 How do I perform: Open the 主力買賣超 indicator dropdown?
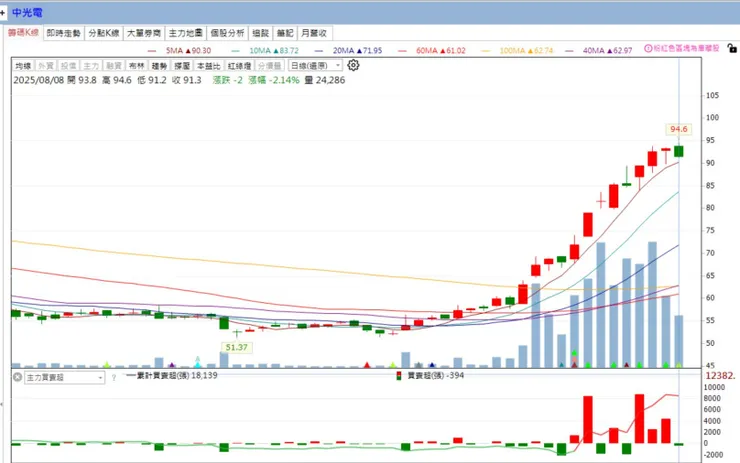(64, 378)
